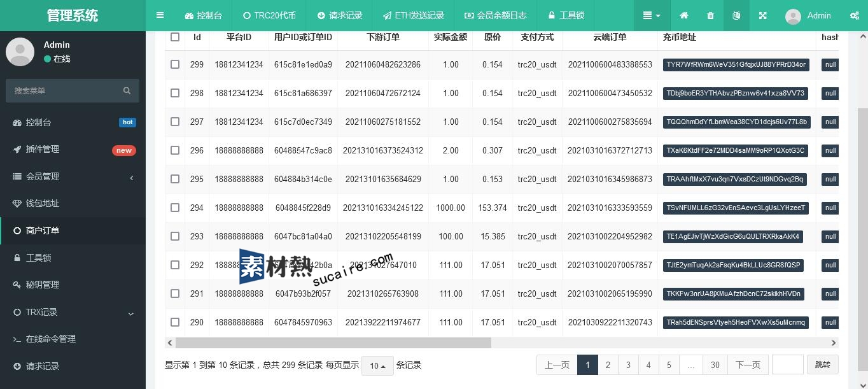Click the trash (clear cache) icon

point(710,15)
